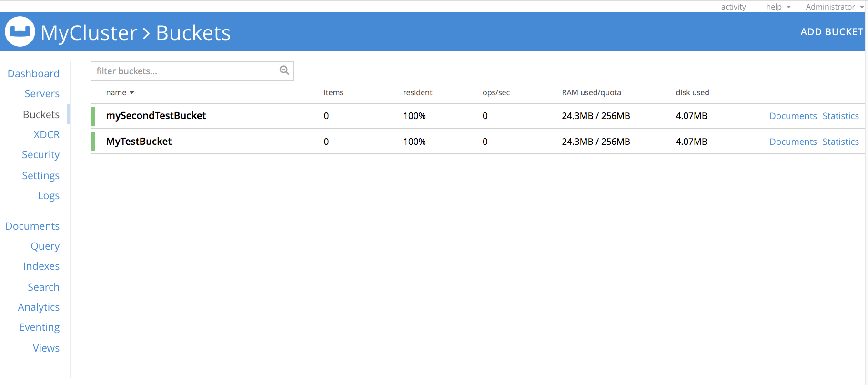Click the items column header
Viewport: 868px width, 385px height.
(x=333, y=92)
